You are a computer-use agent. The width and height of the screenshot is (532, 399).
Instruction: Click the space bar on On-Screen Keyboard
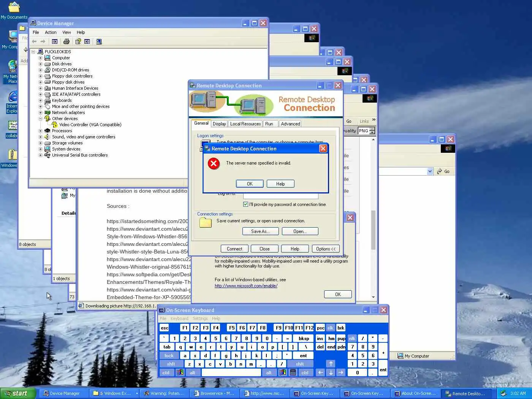click(x=231, y=373)
